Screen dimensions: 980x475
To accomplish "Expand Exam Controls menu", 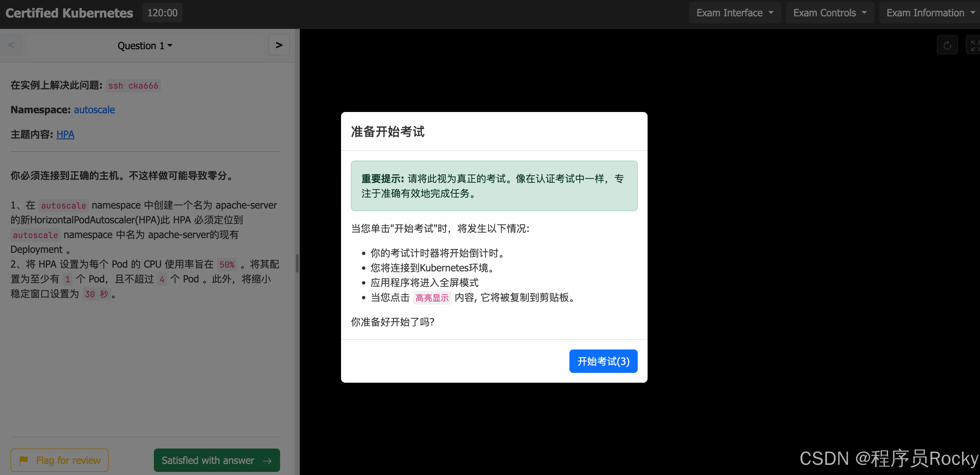I will pos(830,13).
